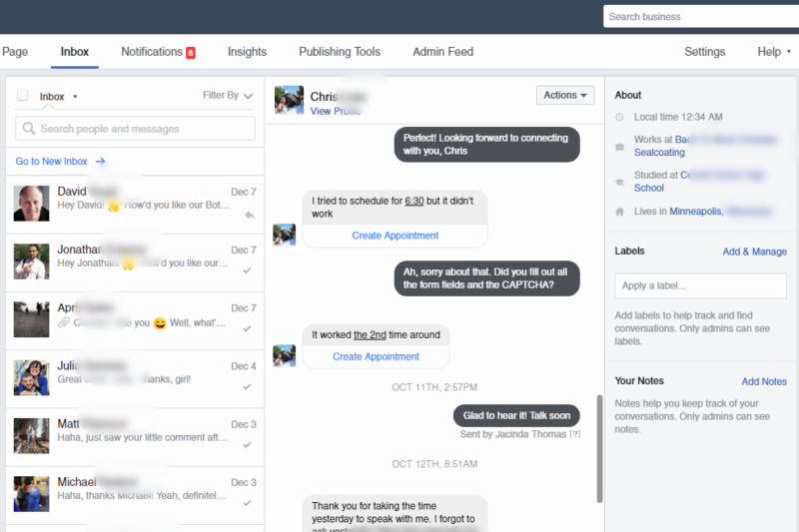Tick the select-all checkbox above the inbox list
This screenshot has width=799, height=532.
coord(23,96)
